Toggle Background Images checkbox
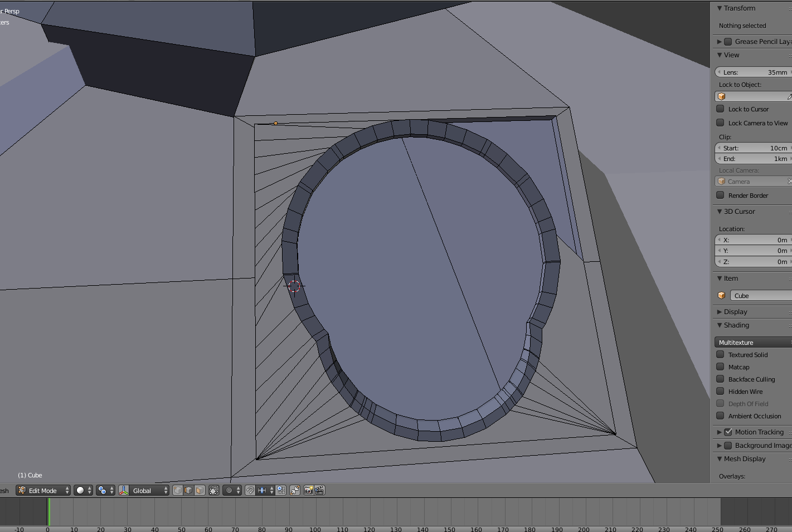The height and width of the screenshot is (532, 792). (x=728, y=445)
